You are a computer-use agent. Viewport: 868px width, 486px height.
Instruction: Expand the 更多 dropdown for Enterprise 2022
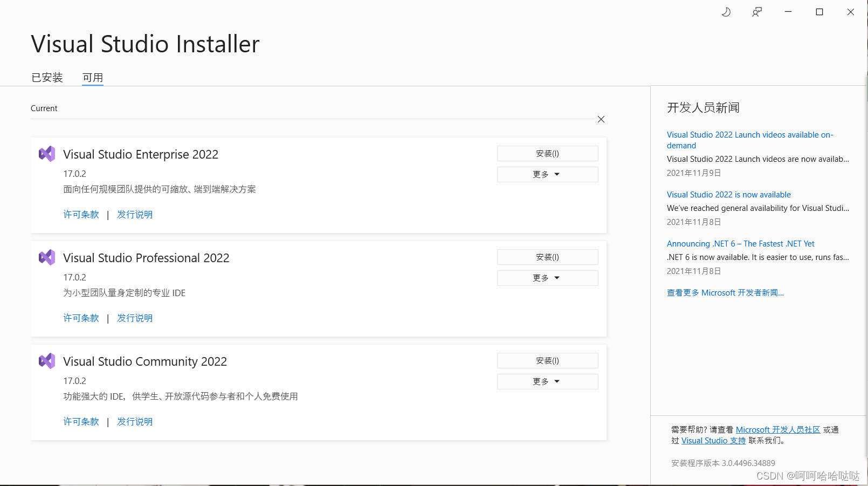(547, 174)
